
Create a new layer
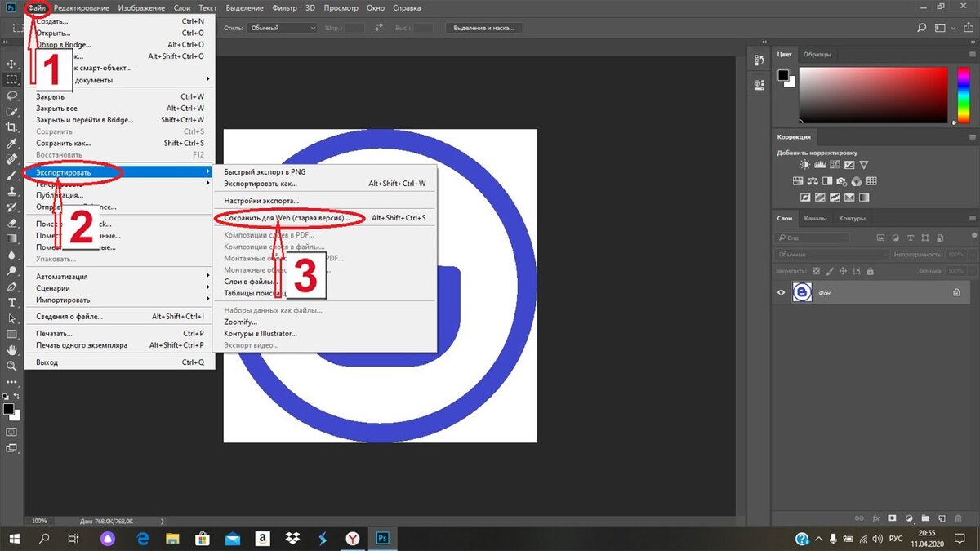940,518
